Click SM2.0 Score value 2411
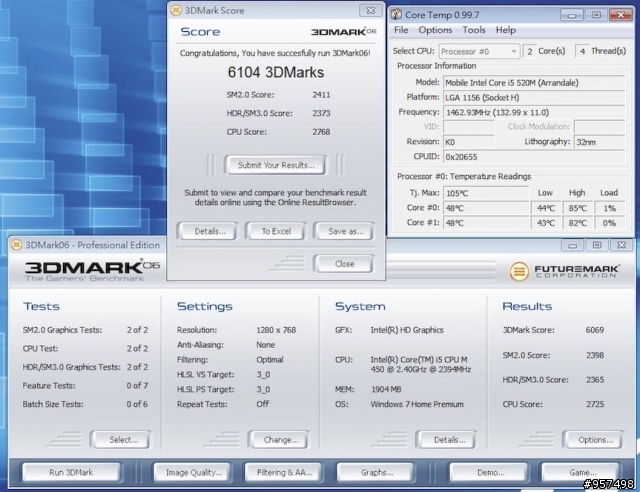This screenshot has height=492, width=640. 321,95
